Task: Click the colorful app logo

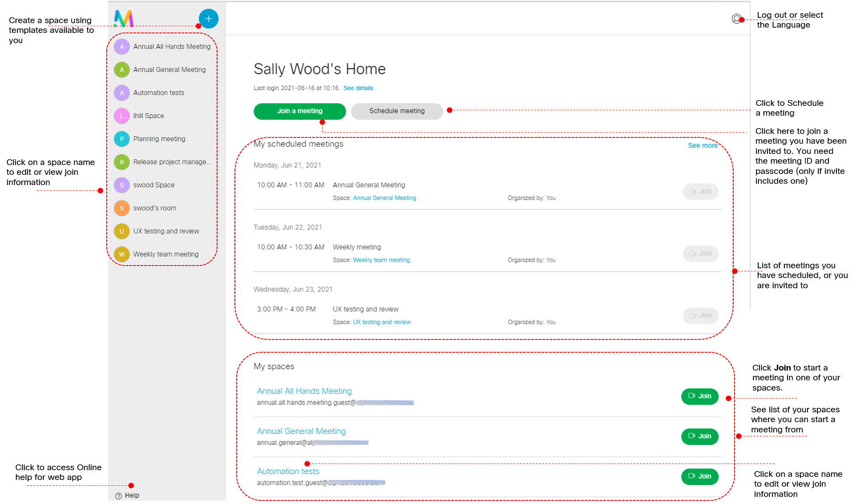Action: click(x=123, y=19)
